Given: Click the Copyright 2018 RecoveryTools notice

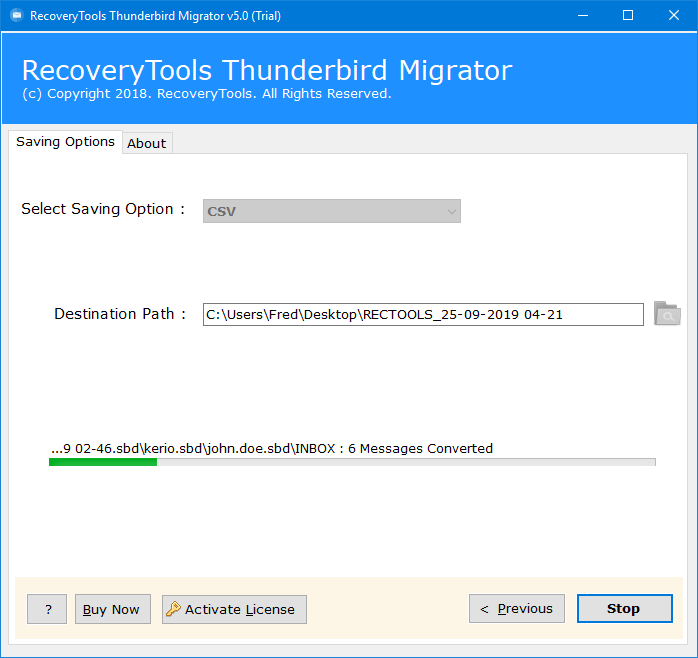Looking at the screenshot, I should 207,93.
